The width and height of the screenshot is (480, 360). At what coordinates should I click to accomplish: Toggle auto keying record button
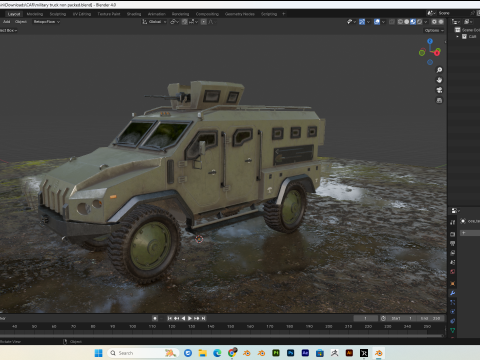155,318
